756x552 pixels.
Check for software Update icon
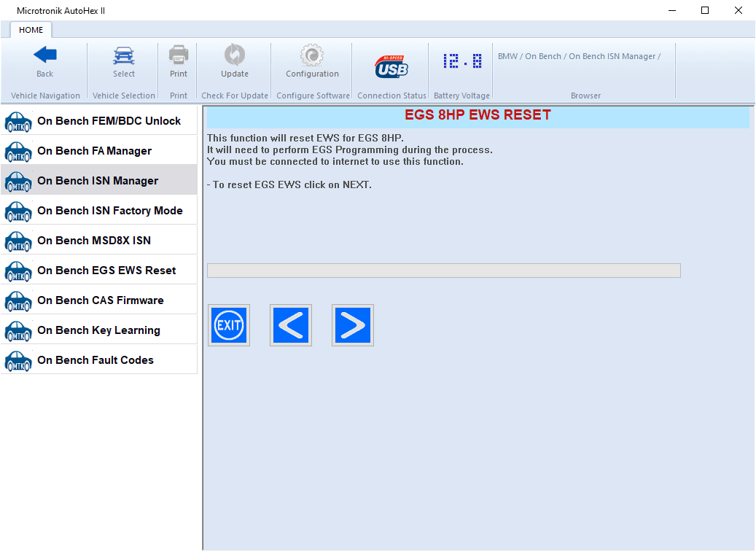pyautogui.click(x=235, y=55)
